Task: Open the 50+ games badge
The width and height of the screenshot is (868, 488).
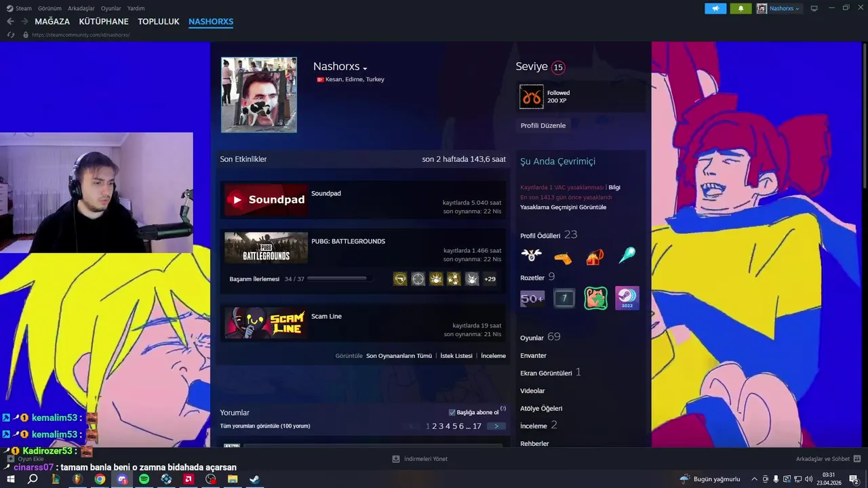Action: pos(532,298)
